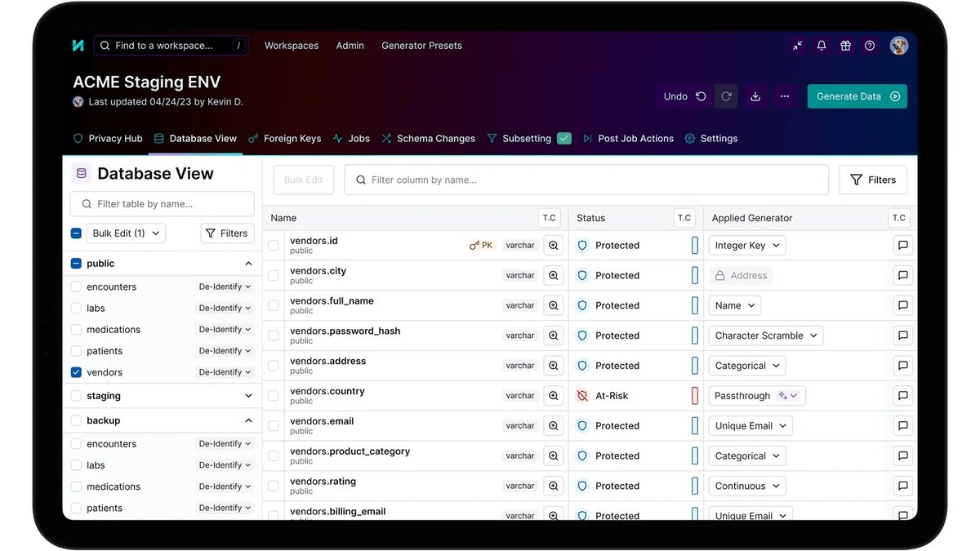Image resolution: width=980 pixels, height=551 pixels.
Task: Open the Bulk Edit (1) dropdown
Action: pos(125,233)
